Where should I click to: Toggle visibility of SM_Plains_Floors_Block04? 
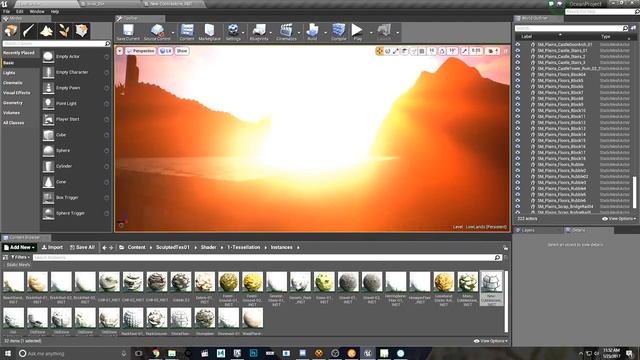point(518,75)
